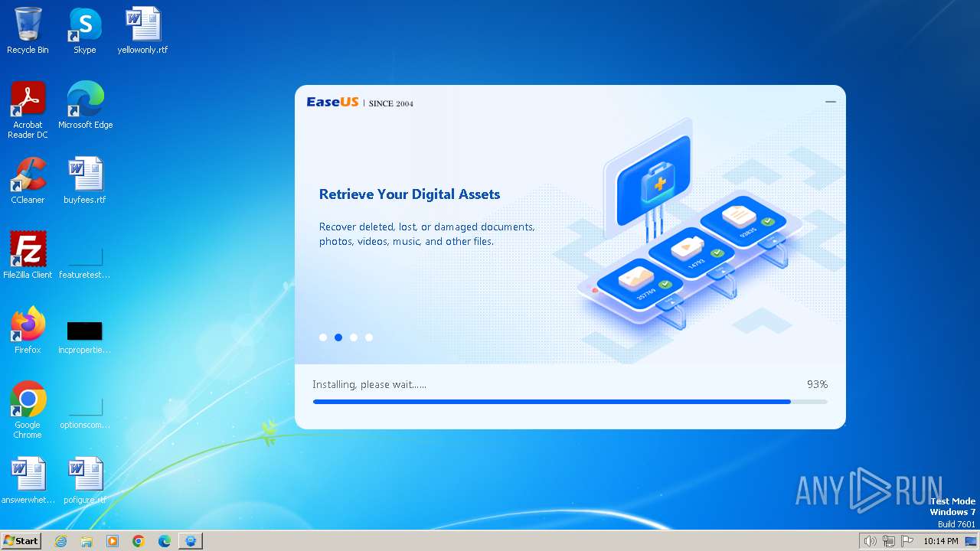This screenshot has width=980, height=551.
Task: Go to the first slide dot
Action: pos(323,337)
